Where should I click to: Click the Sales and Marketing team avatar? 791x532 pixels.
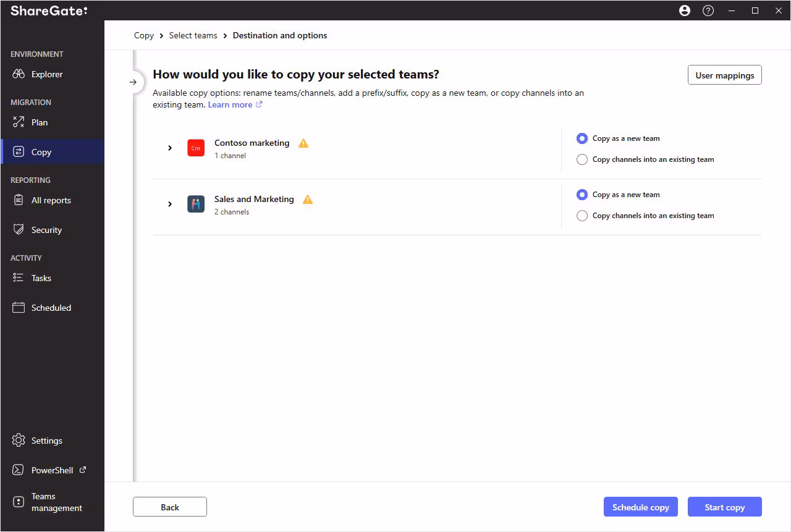(x=196, y=205)
